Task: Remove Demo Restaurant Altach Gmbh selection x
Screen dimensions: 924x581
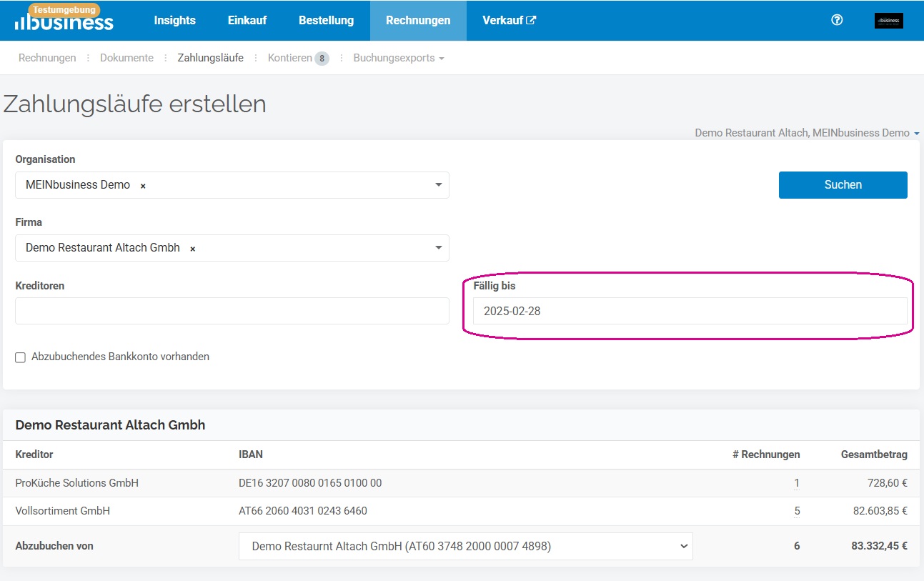Action: click(193, 249)
